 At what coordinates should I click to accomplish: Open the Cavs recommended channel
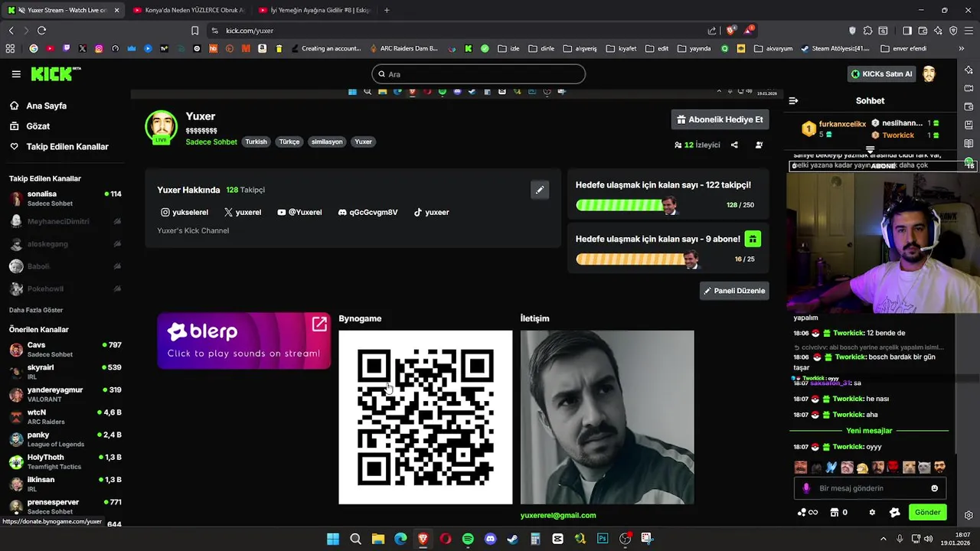pyautogui.click(x=65, y=349)
